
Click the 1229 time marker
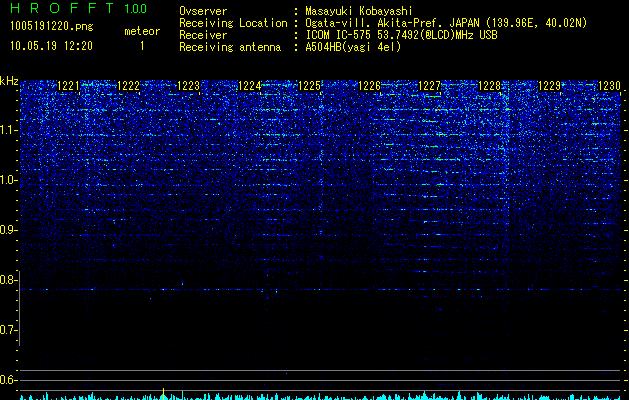coord(549,85)
